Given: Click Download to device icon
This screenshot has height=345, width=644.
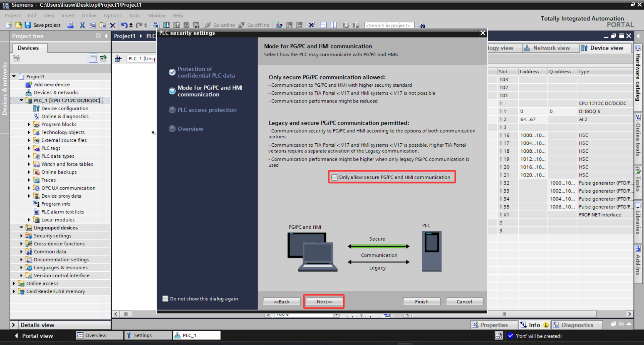Looking at the screenshot, I should coord(166,25).
